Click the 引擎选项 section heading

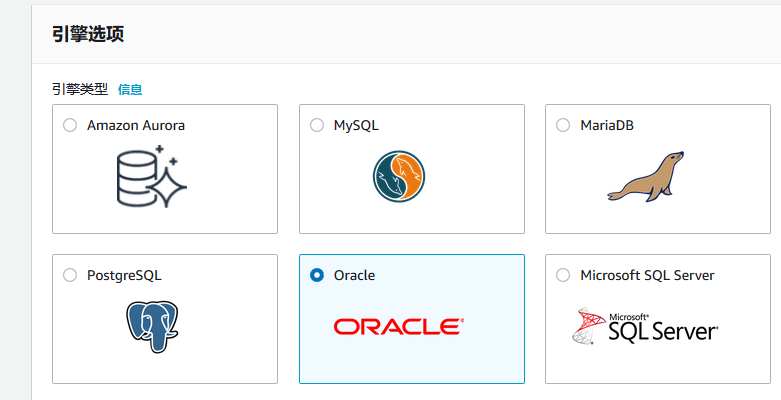pos(88,34)
